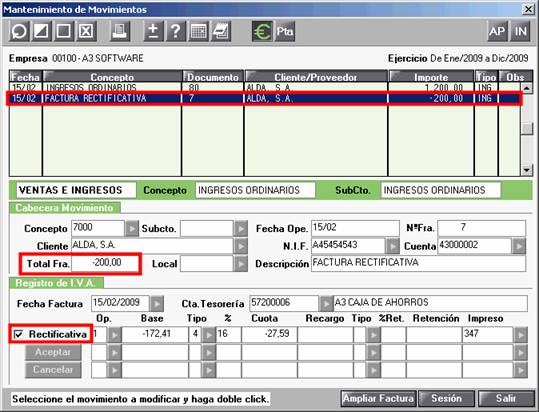Click the X-box cancel toolbar icon

[86, 32]
